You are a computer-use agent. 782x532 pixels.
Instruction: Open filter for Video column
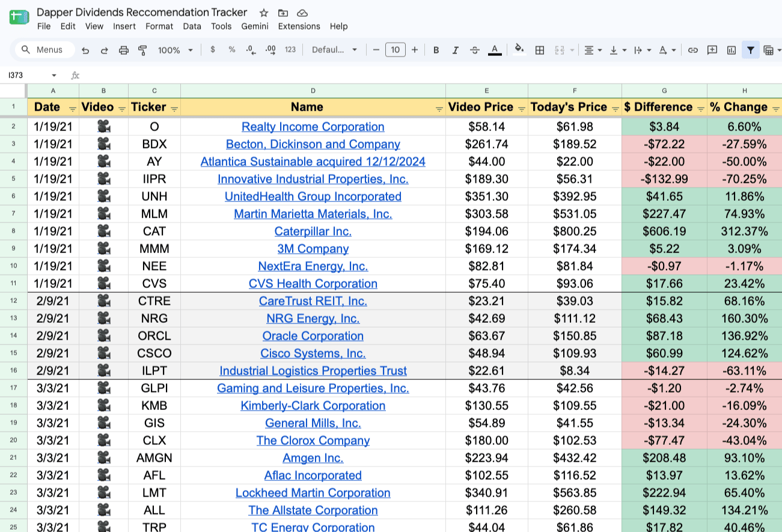tap(121, 108)
